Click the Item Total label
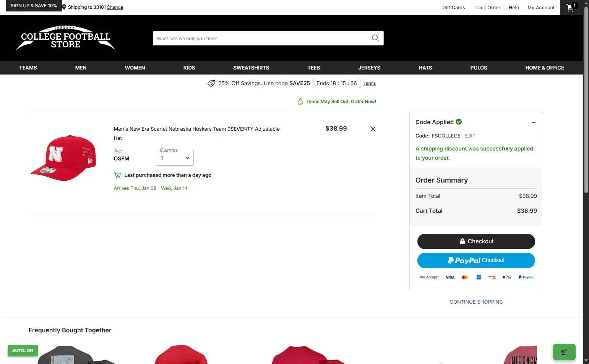 [x=428, y=196]
